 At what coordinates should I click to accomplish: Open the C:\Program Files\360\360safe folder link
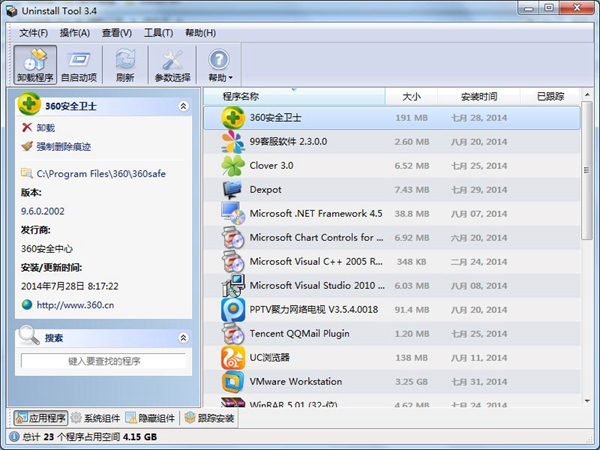point(101,174)
